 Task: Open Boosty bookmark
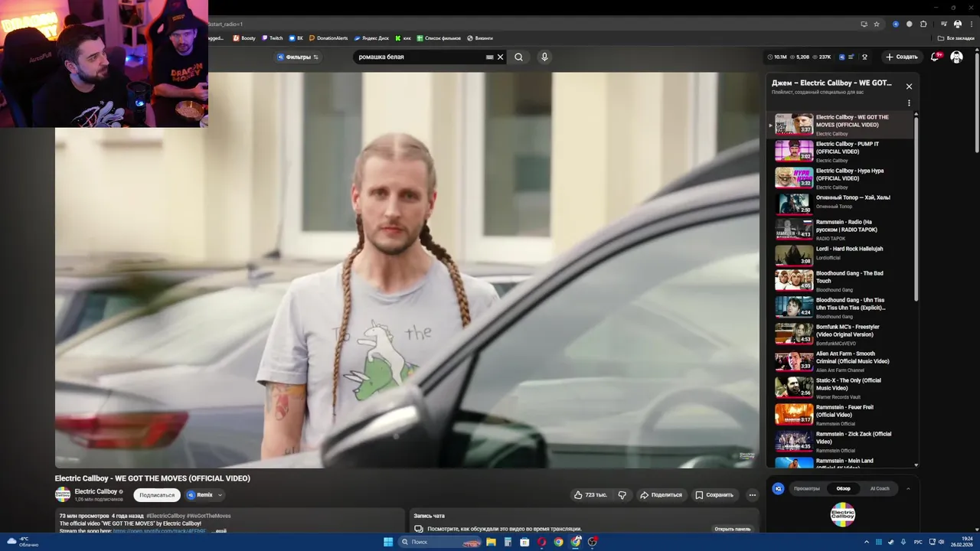click(x=244, y=37)
